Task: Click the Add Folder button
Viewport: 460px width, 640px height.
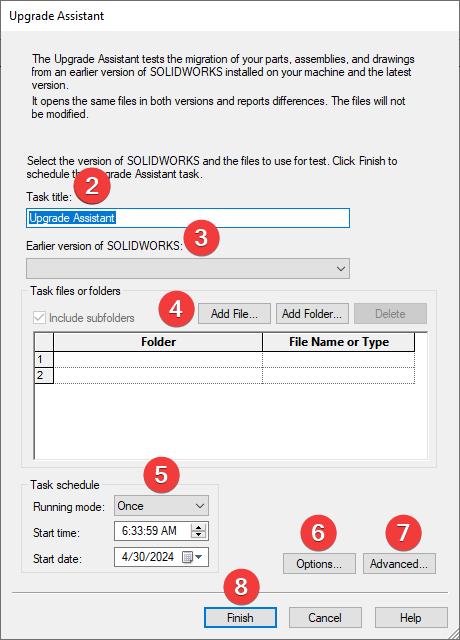Action: coord(312,313)
